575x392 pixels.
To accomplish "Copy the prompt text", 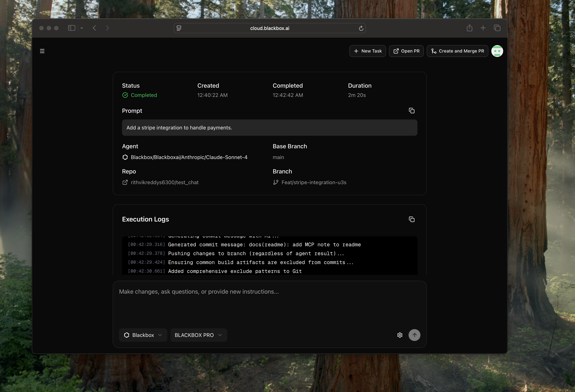I will [412, 111].
